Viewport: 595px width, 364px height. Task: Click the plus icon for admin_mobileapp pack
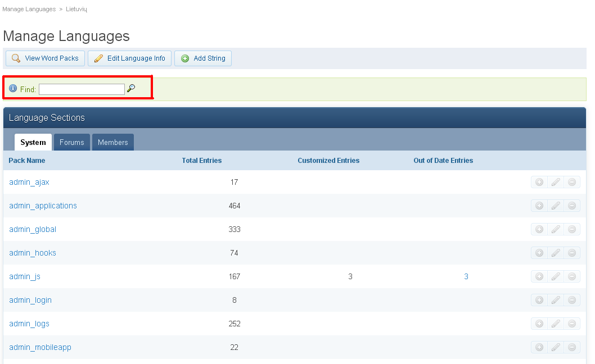click(x=539, y=347)
